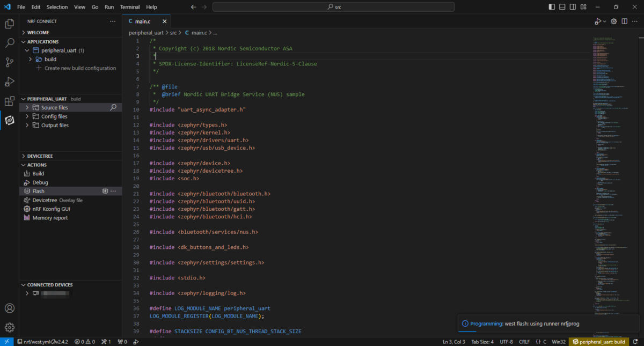644x346 pixels.
Task: Open the Terminal menu
Action: [x=130, y=7]
